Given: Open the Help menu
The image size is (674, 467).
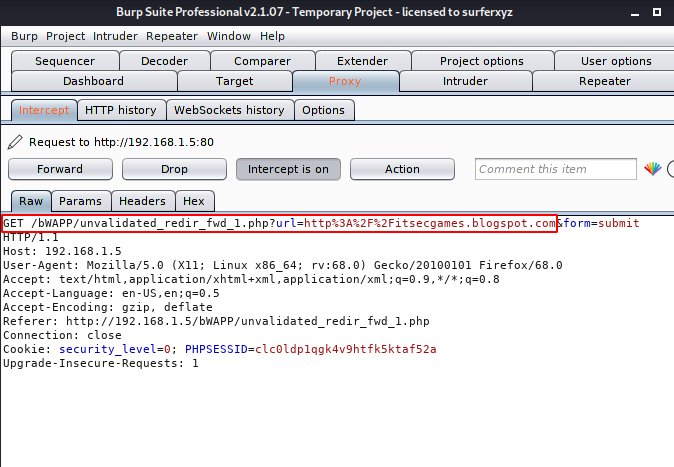Looking at the screenshot, I should (x=272, y=36).
